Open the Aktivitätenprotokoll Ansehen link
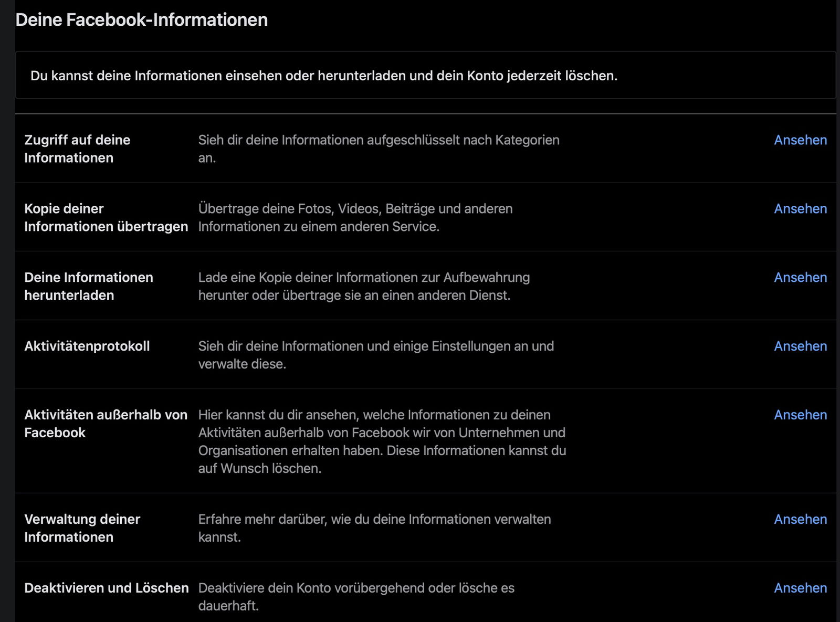This screenshot has width=840, height=622. pos(800,346)
